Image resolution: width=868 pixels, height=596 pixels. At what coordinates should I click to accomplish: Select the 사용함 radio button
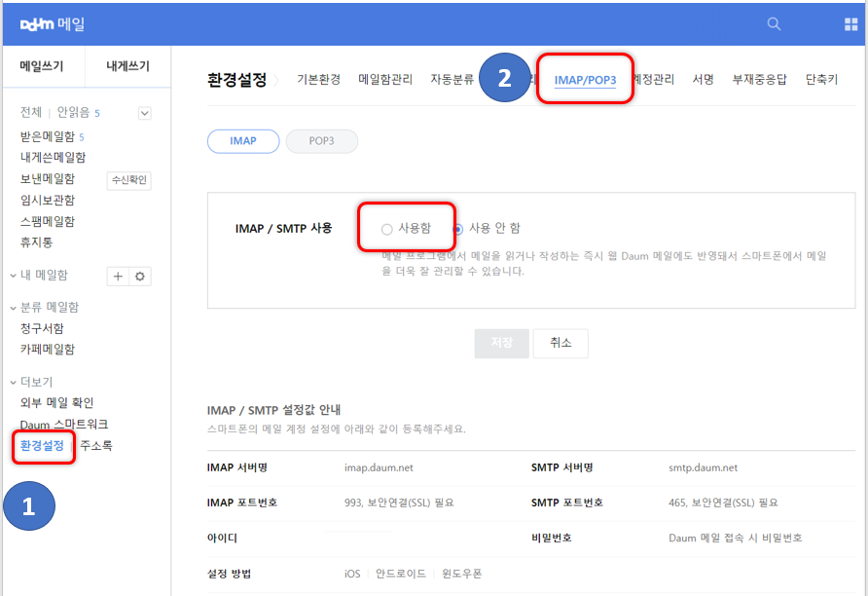click(x=387, y=229)
